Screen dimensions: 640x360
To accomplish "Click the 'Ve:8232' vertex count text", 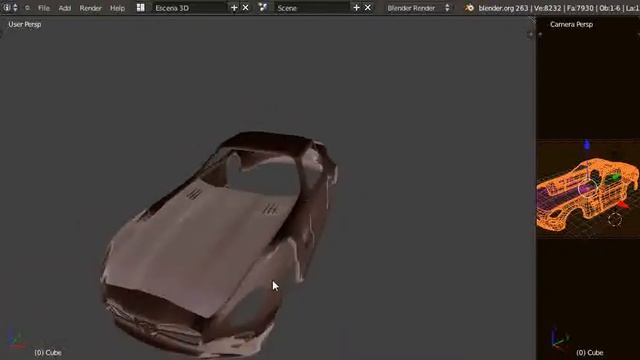I will coord(547,8).
